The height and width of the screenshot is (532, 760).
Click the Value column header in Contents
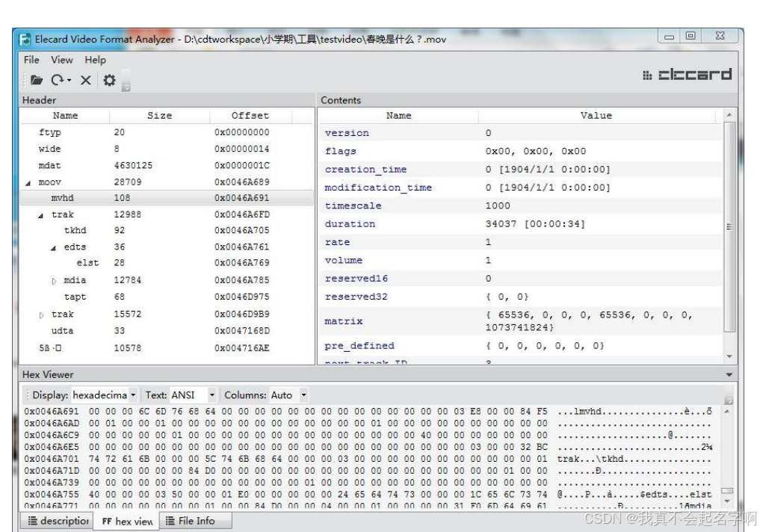tap(596, 116)
